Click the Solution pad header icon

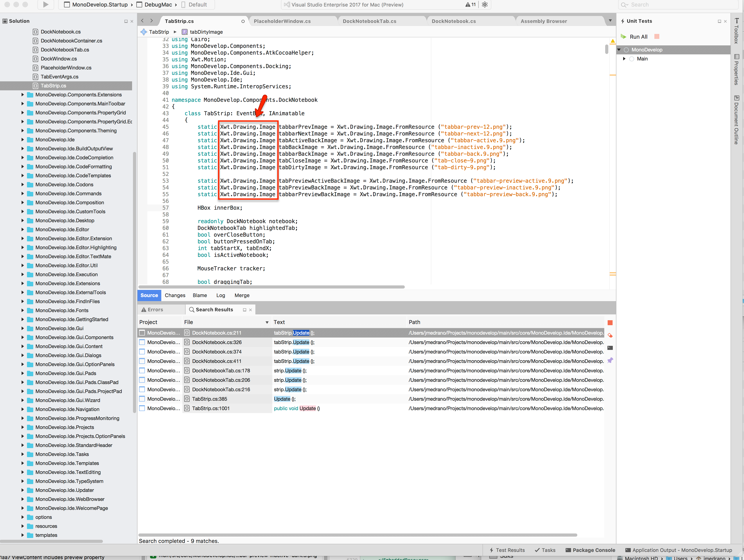tap(5, 21)
